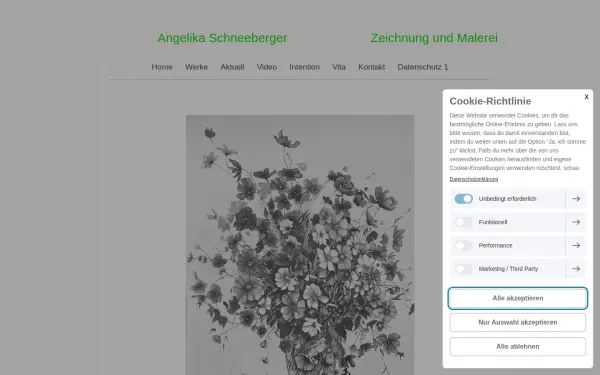Viewport: 600px width, 375px height.
Task: Reject all cookies with Alle ablehnen
Action: 517,346
